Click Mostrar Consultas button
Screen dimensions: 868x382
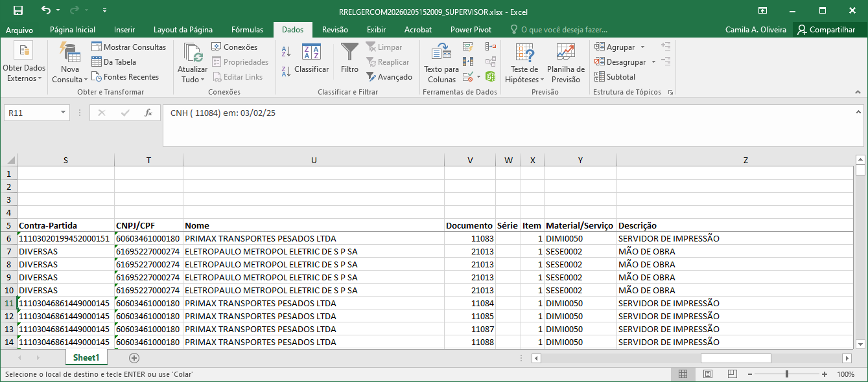point(128,47)
